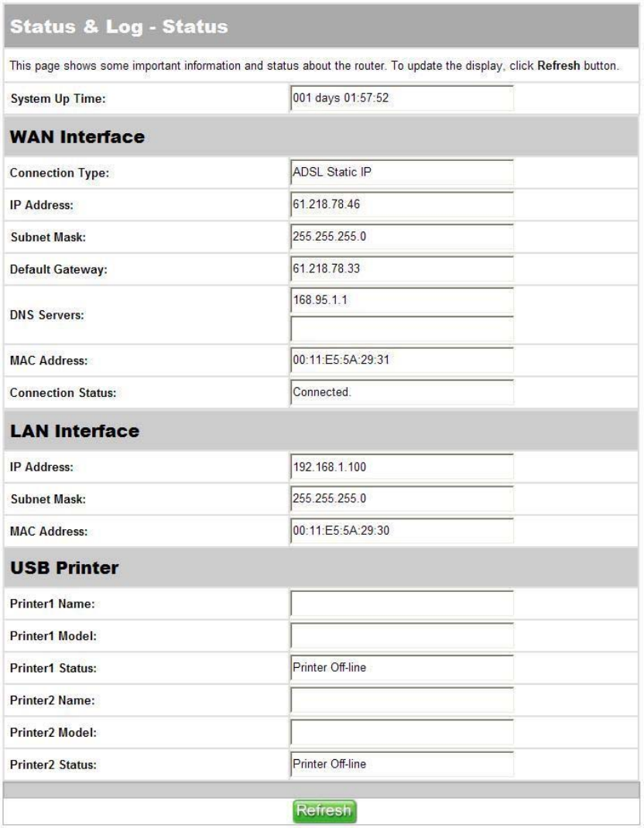Click the empty Printer1 Model field
The height and width of the screenshot is (828, 644).
click(401, 636)
